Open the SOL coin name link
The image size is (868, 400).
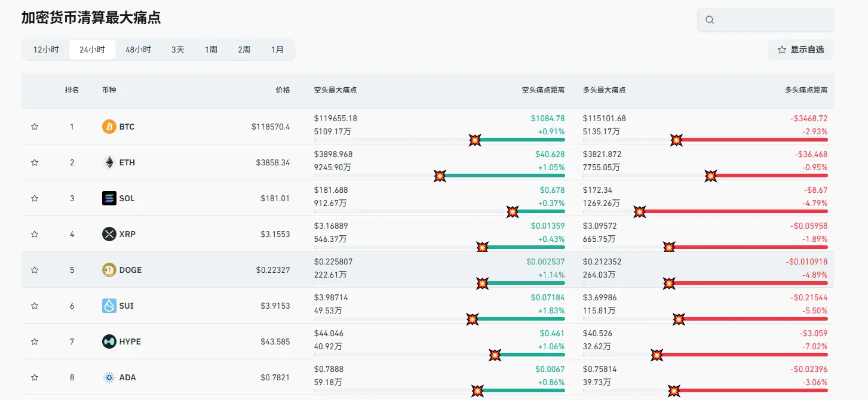tap(127, 198)
